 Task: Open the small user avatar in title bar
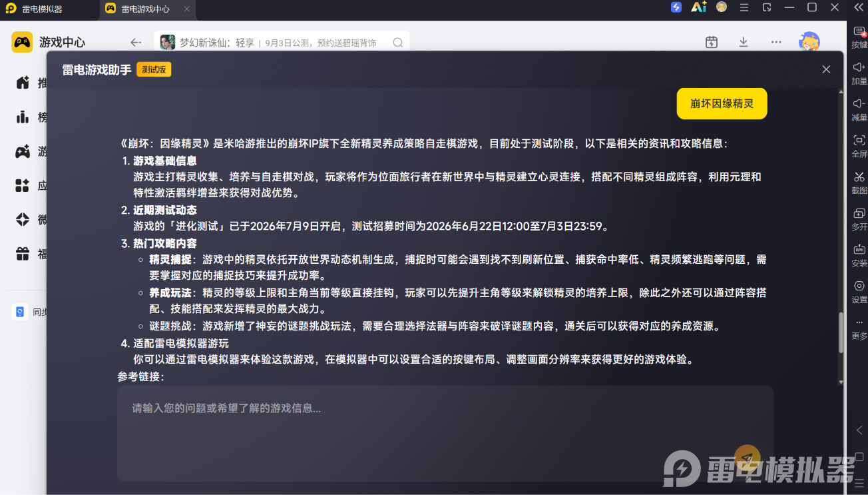click(722, 7)
